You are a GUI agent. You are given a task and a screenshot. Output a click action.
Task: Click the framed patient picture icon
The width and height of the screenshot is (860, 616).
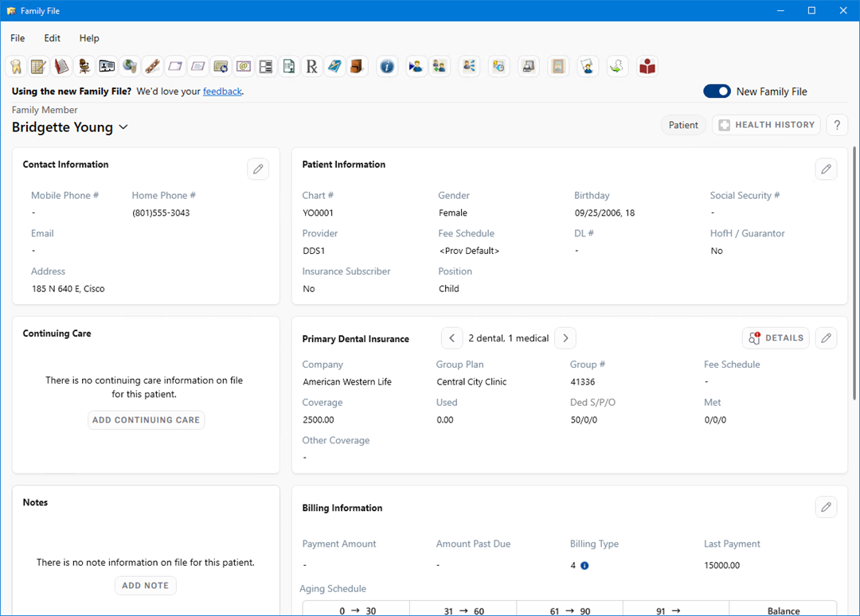coord(557,66)
